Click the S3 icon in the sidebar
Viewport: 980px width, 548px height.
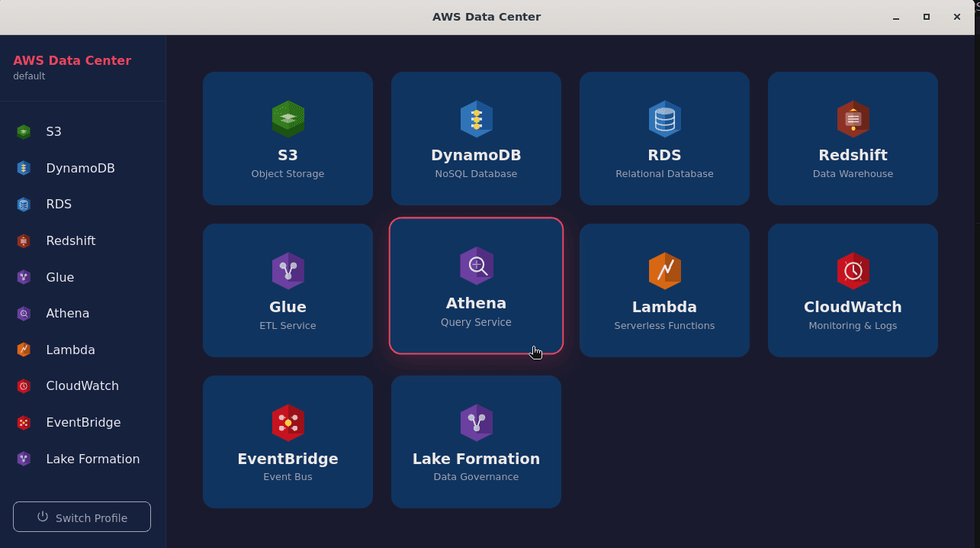click(x=24, y=131)
